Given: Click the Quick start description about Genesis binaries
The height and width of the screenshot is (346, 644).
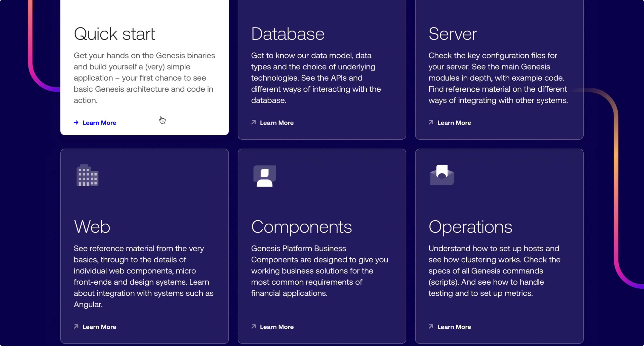Looking at the screenshot, I should pyautogui.click(x=144, y=78).
